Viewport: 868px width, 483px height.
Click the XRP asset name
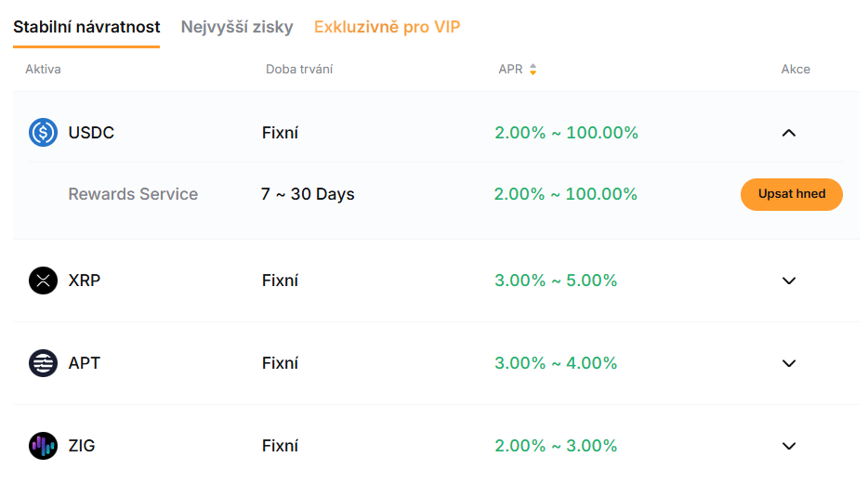[x=85, y=281]
